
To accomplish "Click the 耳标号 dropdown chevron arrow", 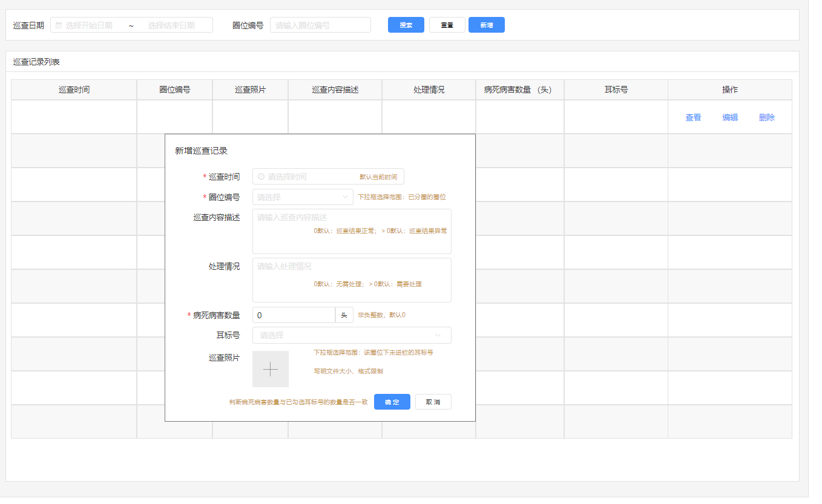I will click(438, 335).
